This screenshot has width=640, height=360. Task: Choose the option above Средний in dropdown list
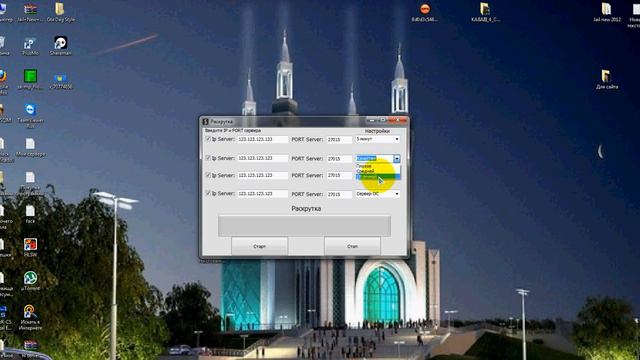[x=378, y=166]
